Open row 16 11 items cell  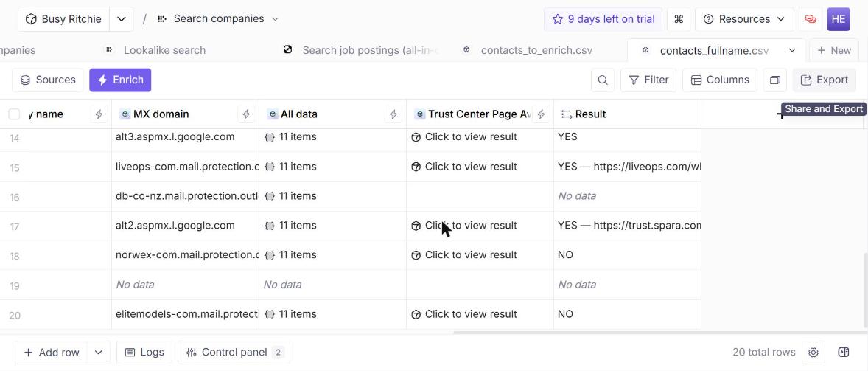pos(333,196)
